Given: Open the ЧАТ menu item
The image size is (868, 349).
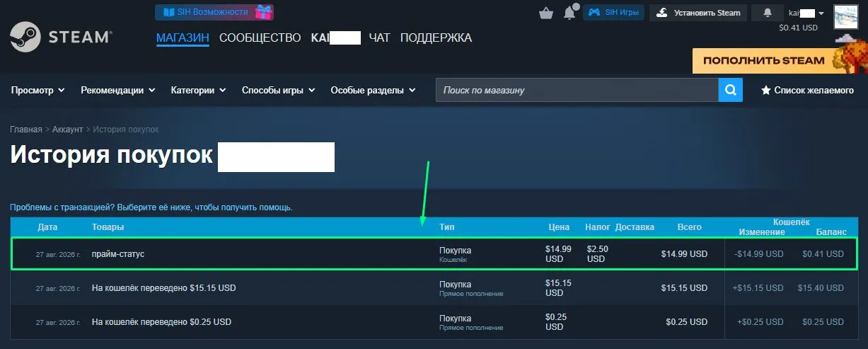Looking at the screenshot, I should (x=380, y=38).
